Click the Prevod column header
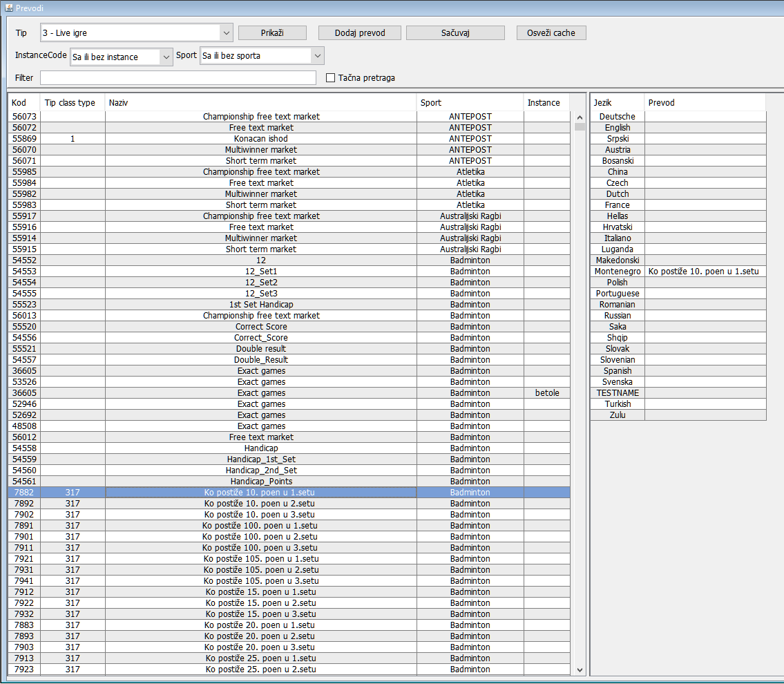Viewport: 784px width, 684px height. (x=705, y=102)
